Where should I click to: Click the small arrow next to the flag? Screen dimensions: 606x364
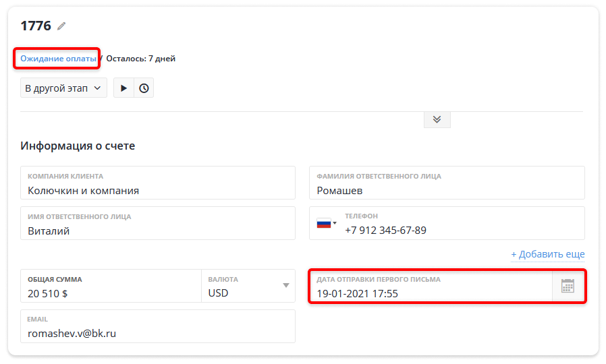point(335,223)
